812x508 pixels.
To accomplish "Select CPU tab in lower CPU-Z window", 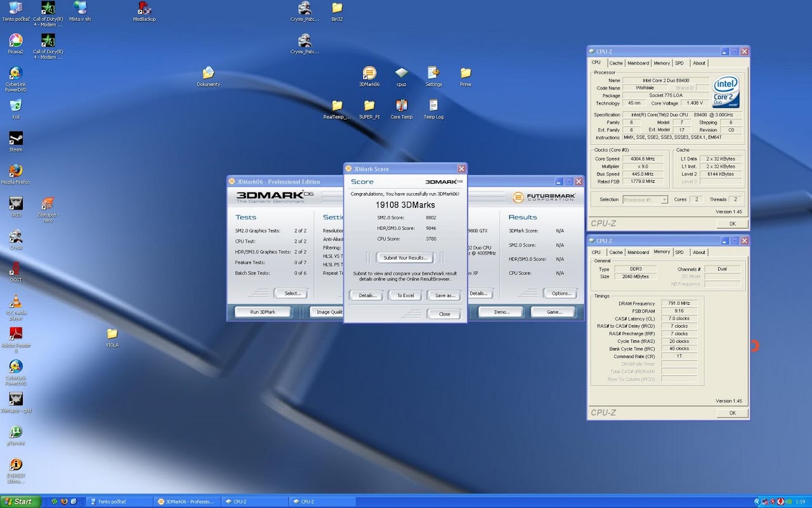I will (596, 252).
